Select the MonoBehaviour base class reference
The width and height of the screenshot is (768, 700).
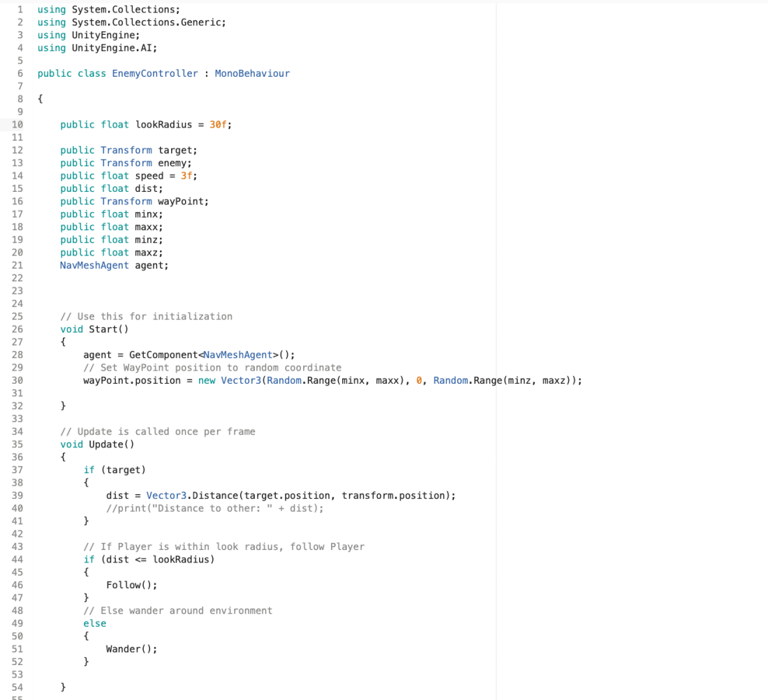251,73
